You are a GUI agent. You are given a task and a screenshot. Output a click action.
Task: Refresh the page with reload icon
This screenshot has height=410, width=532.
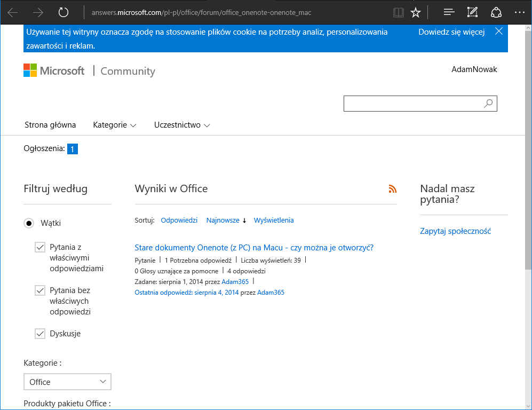coord(63,13)
